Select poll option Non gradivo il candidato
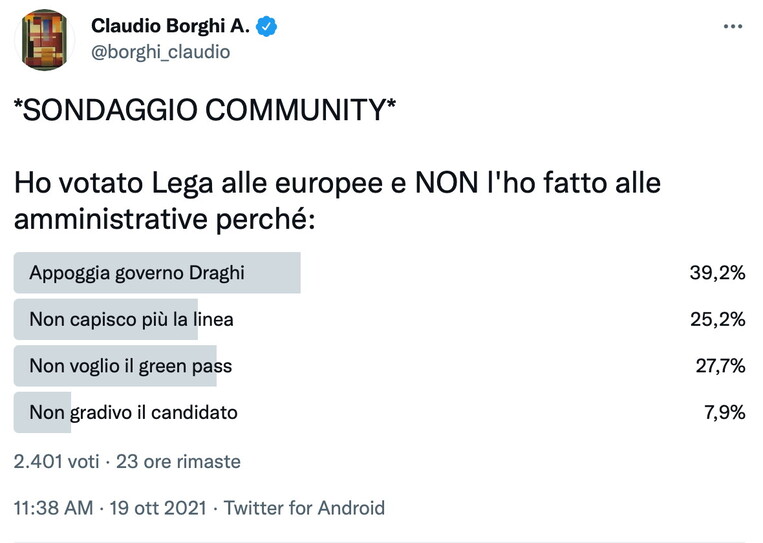This screenshot has width=763, height=543. coord(133,412)
